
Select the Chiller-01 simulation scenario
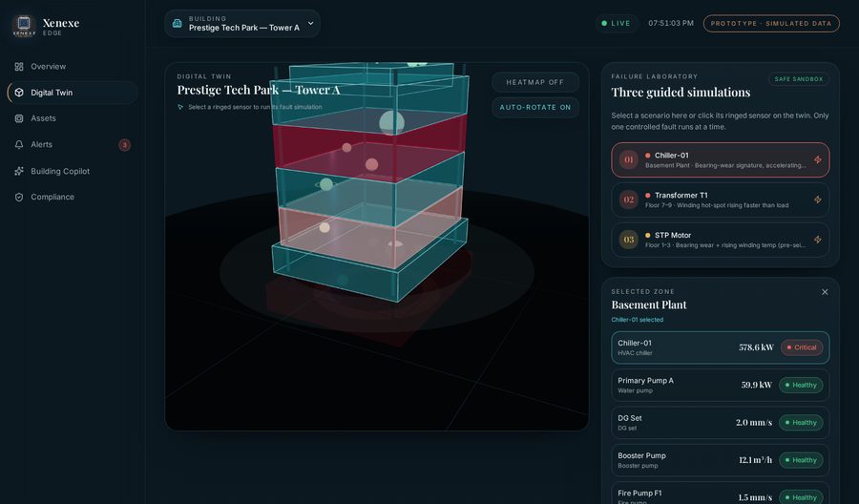tap(721, 160)
